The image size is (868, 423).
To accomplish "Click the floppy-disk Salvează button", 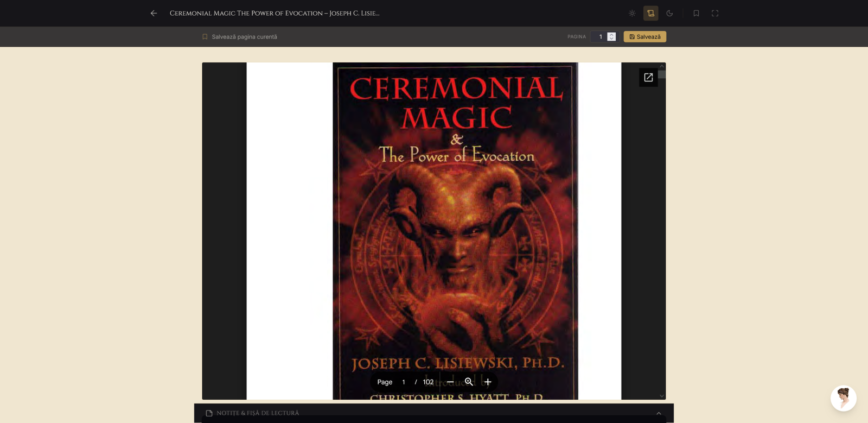I will 645,37.
